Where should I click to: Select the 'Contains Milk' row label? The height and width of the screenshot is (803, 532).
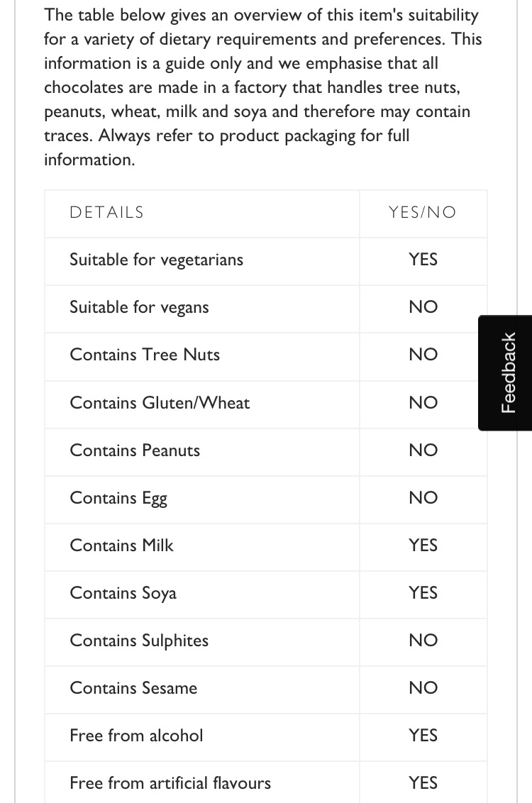121,546
